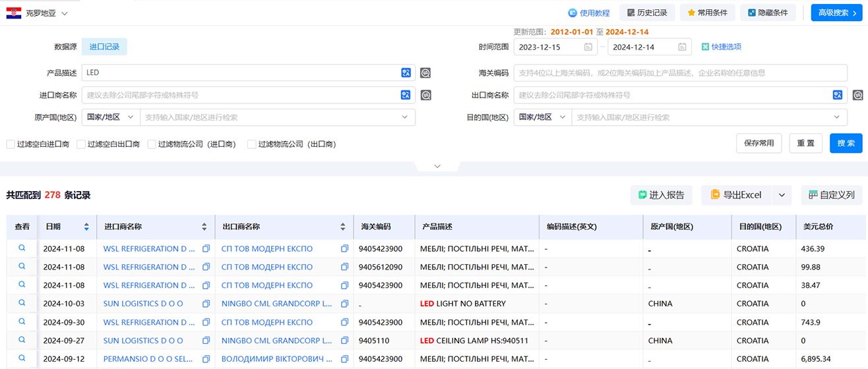The image size is (868, 369).
Task: Open 高级搜索 advanced search
Action: click(837, 13)
